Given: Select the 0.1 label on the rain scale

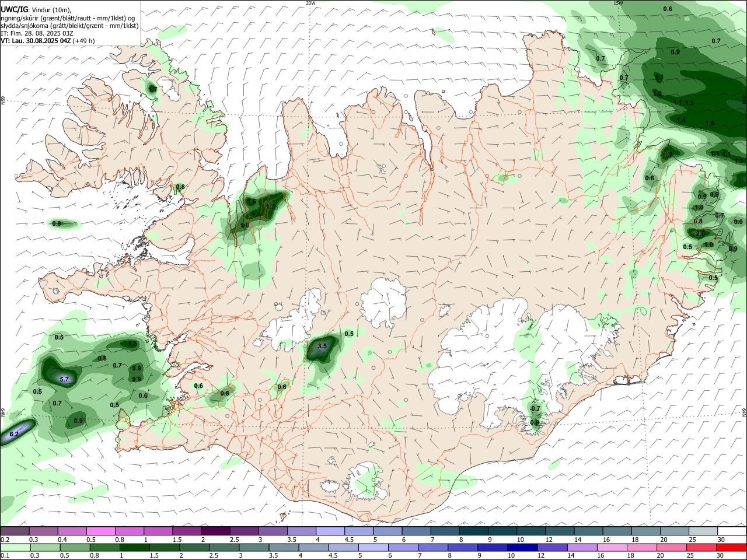Looking at the screenshot, I should click(x=5, y=556).
